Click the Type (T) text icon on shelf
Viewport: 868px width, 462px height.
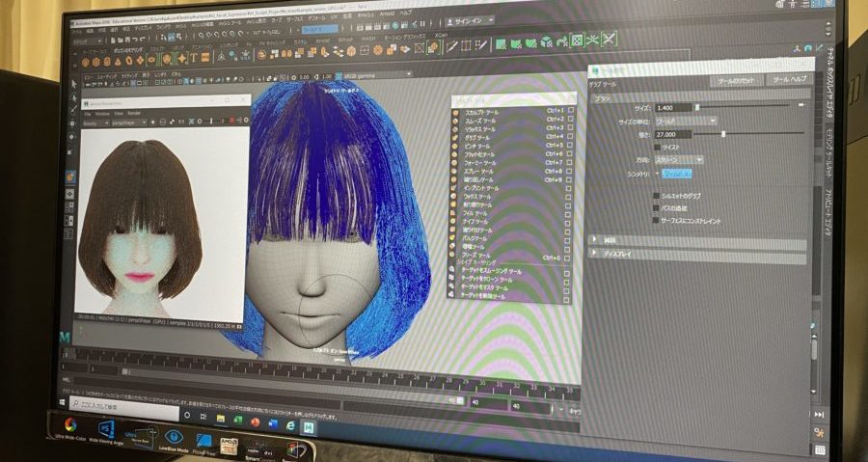193,57
